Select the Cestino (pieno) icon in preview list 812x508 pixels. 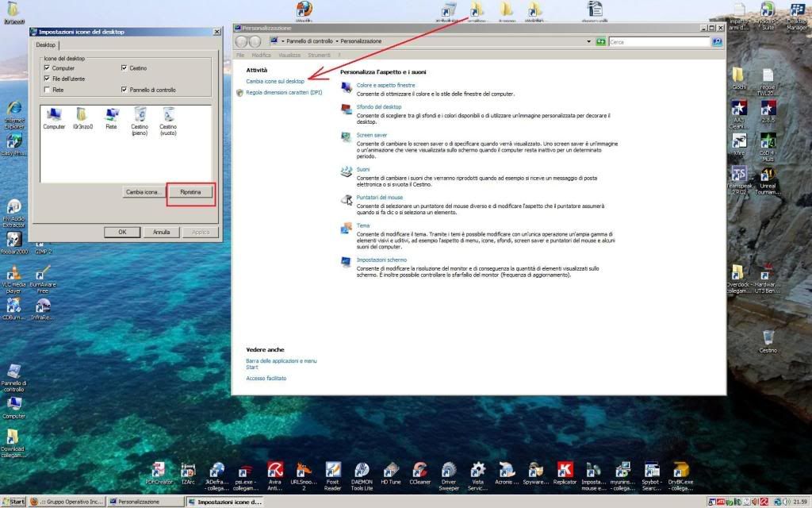(x=140, y=116)
